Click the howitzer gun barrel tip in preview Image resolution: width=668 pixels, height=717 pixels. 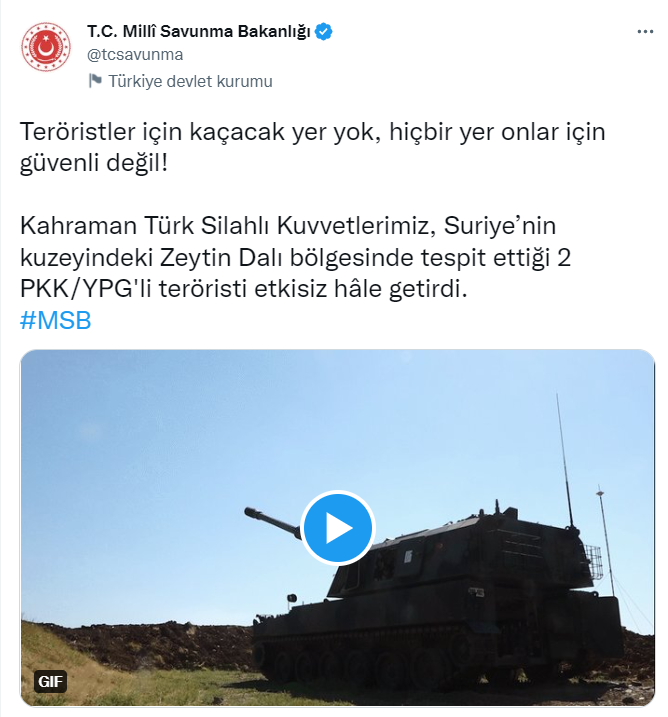251,512
